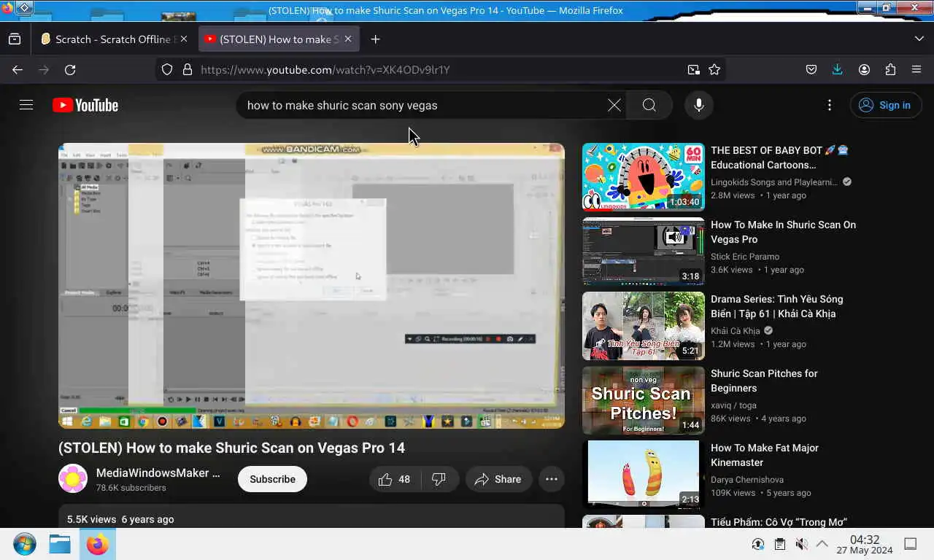List all tabs dropdown

point(919,39)
